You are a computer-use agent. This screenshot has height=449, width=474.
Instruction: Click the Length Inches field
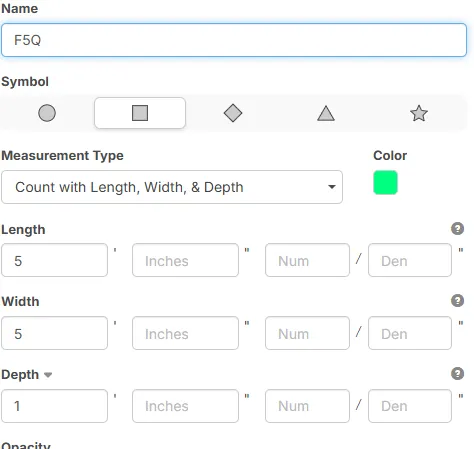click(x=185, y=260)
